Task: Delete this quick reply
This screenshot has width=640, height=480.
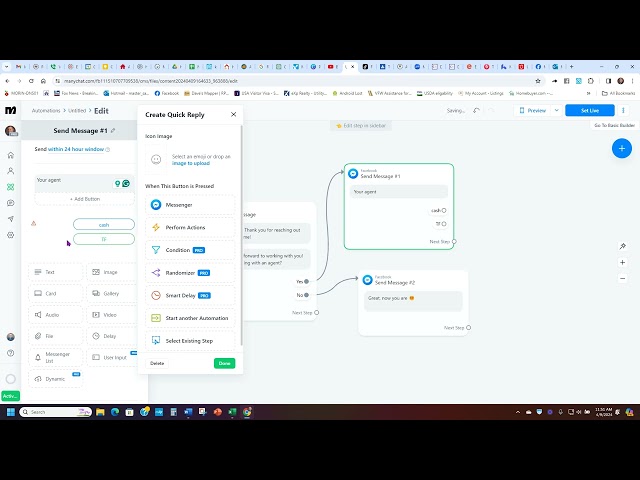Action: coord(157,363)
